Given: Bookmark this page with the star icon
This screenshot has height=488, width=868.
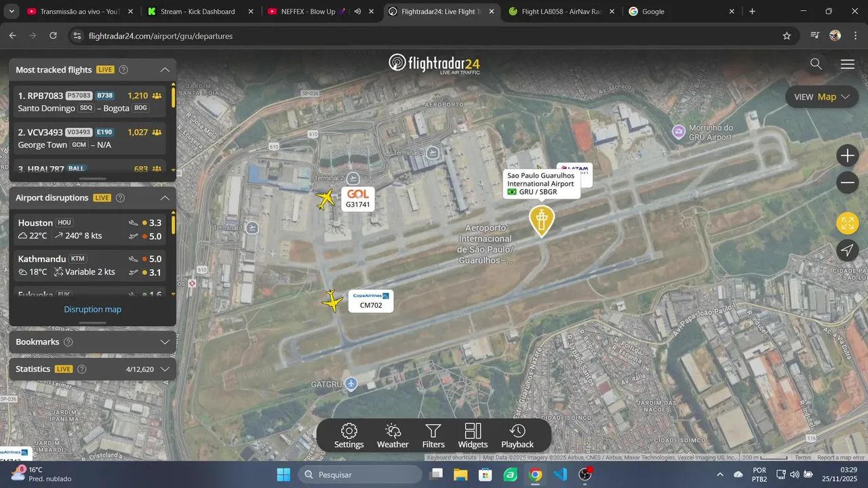Looking at the screenshot, I should [787, 36].
